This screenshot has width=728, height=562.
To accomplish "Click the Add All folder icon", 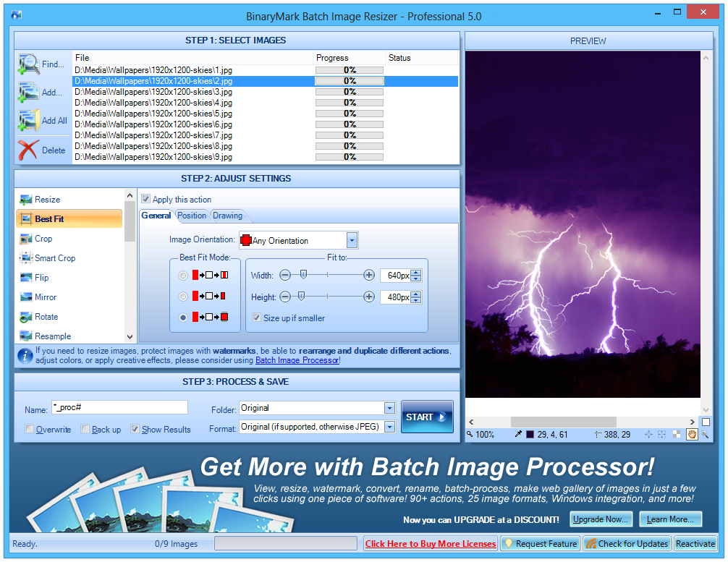I will pyautogui.click(x=29, y=121).
